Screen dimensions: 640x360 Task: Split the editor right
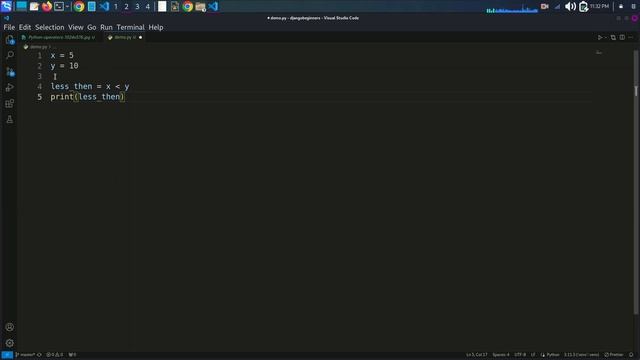click(622, 37)
